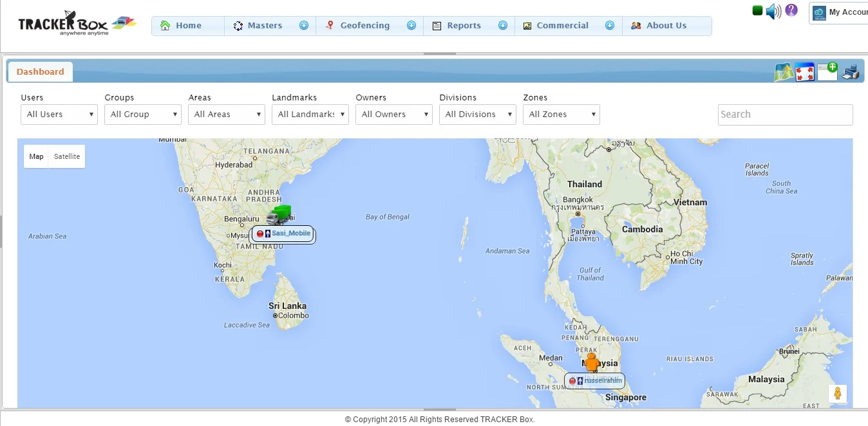
Task: Open the My Account button
Action: click(839, 13)
